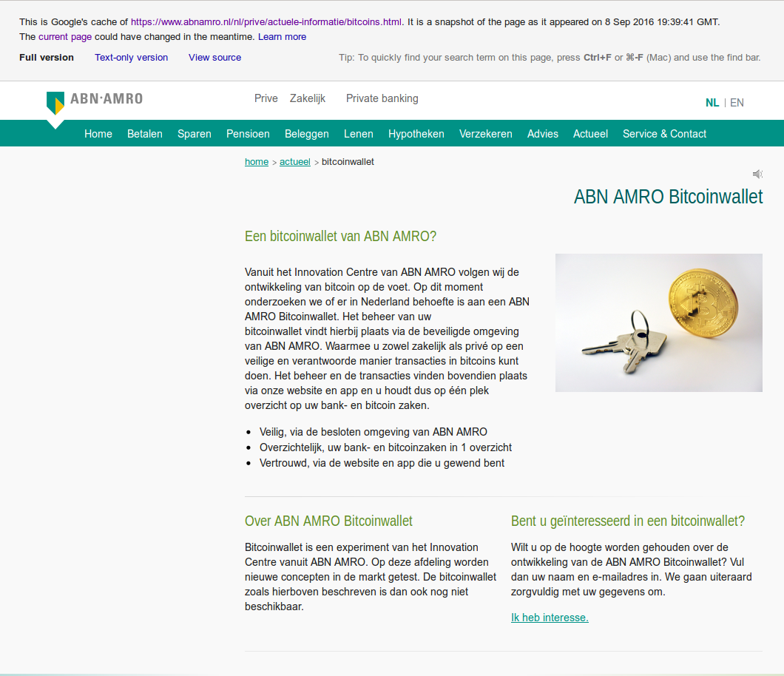
Task: Click heading 'Over ABN AMRO Bitcoinwallet'
Action: point(328,521)
